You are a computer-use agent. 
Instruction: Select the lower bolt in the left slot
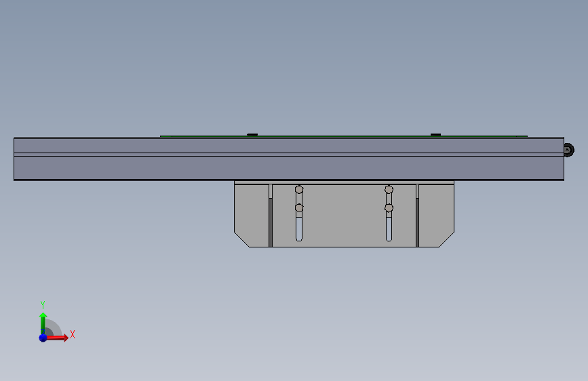pyautogui.click(x=299, y=207)
